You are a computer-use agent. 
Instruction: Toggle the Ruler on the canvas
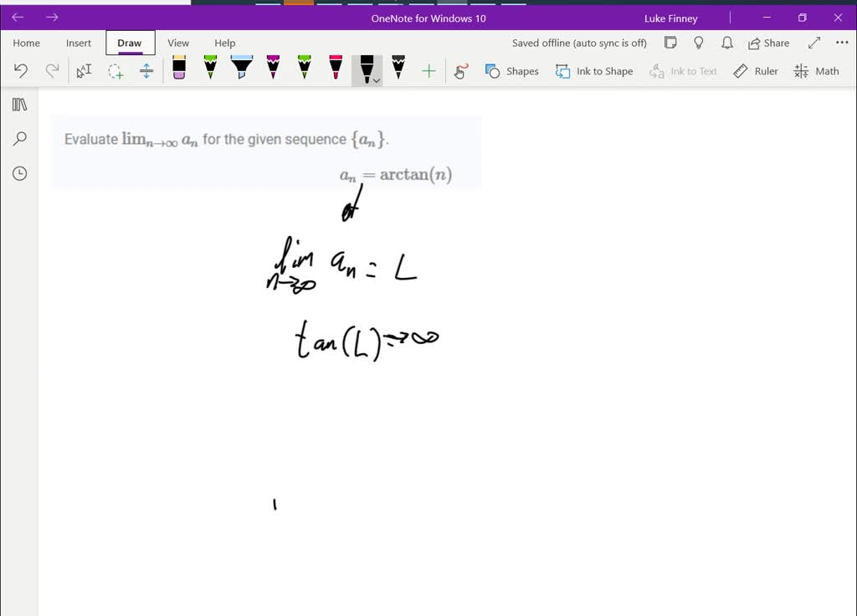click(x=756, y=71)
